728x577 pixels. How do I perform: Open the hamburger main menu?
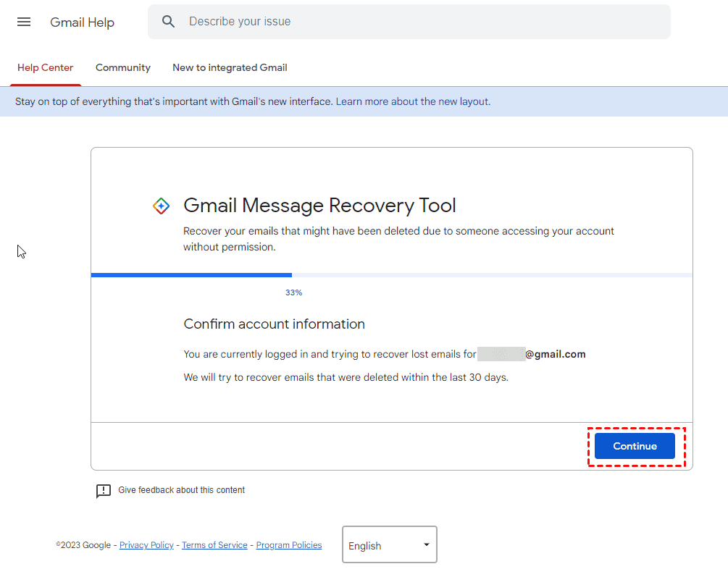tap(24, 22)
